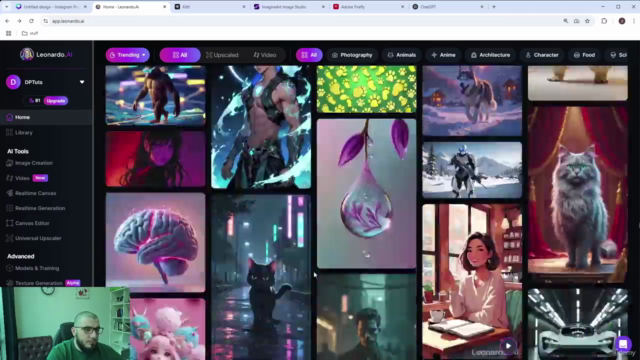Image resolution: width=640 pixels, height=360 pixels.
Task: Open the woman in cafe thumbnail
Action: (472, 282)
